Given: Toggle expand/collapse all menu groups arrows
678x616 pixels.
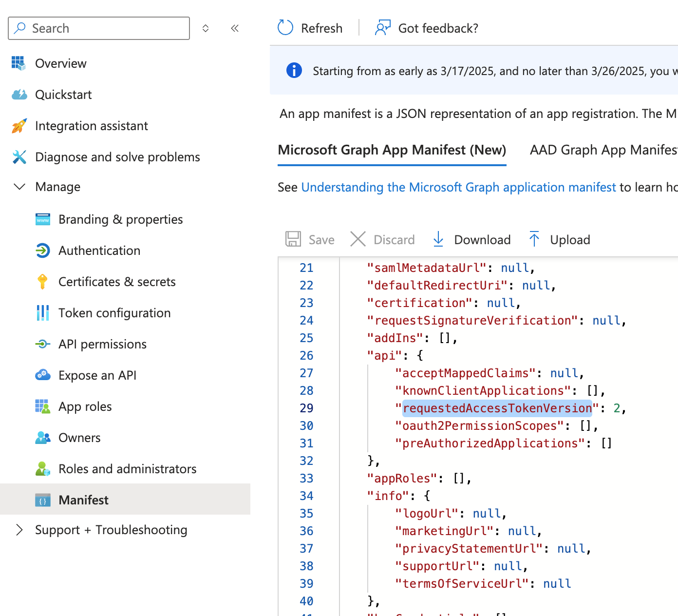Looking at the screenshot, I should tap(206, 28).
